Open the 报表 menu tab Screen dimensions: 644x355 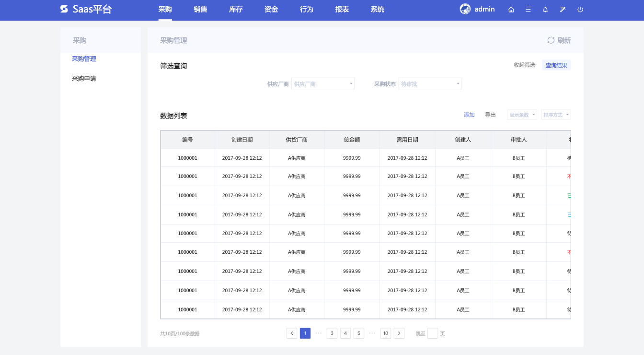click(342, 10)
